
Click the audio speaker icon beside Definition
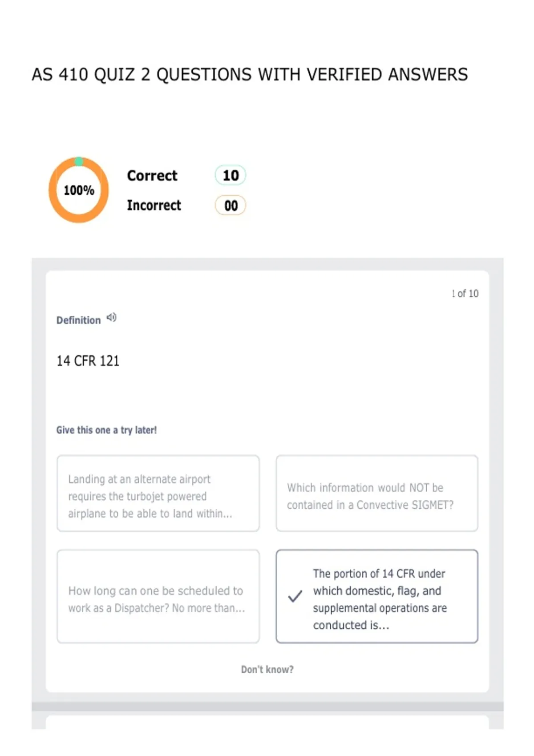coord(111,318)
